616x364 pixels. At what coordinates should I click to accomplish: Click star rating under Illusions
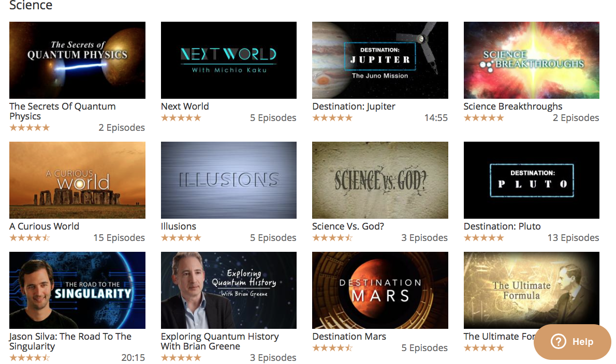(181, 238)
